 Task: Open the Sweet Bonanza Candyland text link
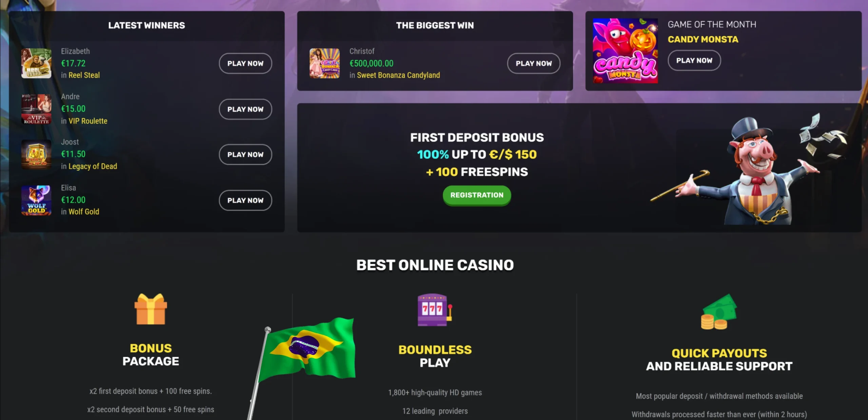click(398, 75)
